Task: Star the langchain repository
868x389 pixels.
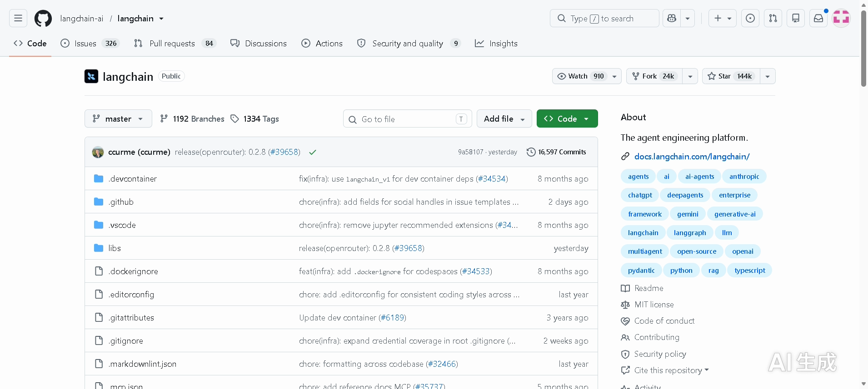Action: coord(731,76)
